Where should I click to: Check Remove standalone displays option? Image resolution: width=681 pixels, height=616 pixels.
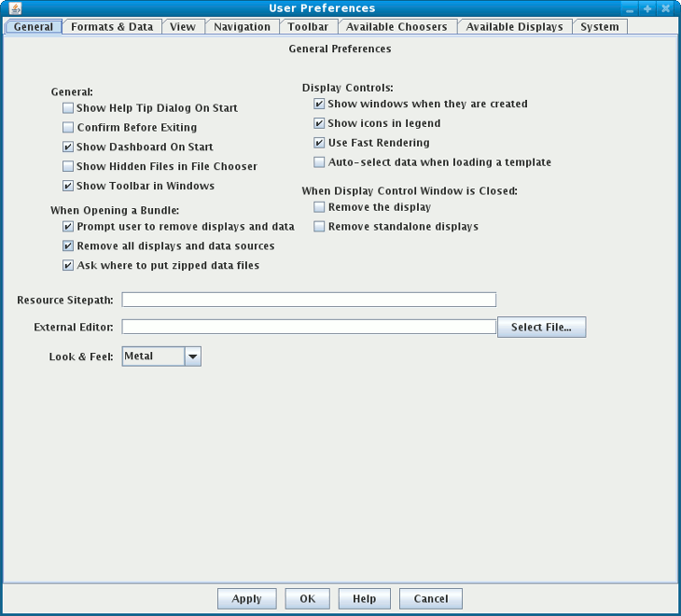(319, 227)
